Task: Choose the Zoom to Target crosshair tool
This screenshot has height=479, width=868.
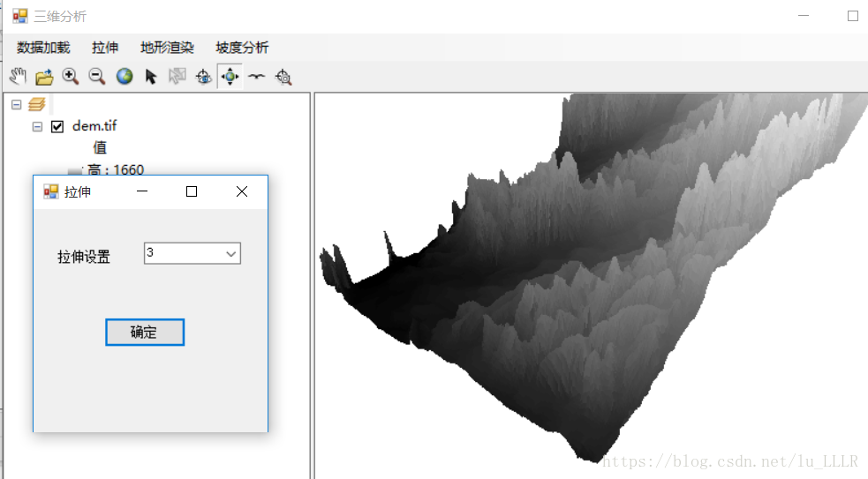Action: [x=283, y=77]
